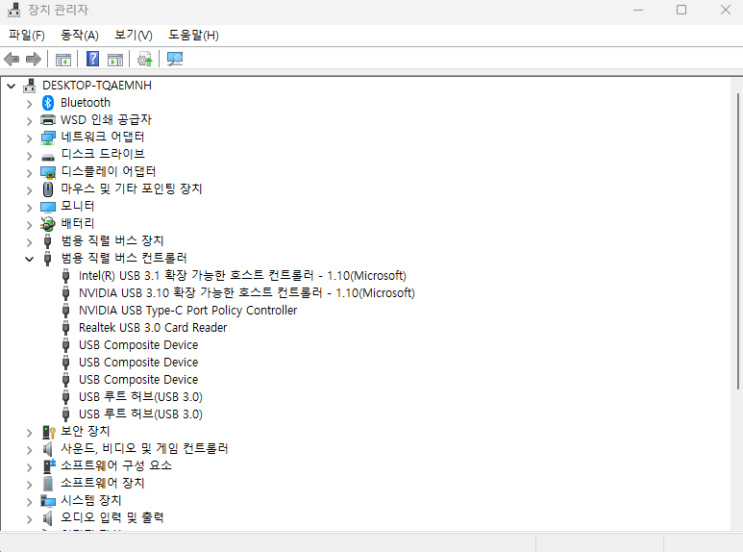Expand the WSD 인쇄 공급자 category
The image size is (743, 552).
[x=29, y=121]
